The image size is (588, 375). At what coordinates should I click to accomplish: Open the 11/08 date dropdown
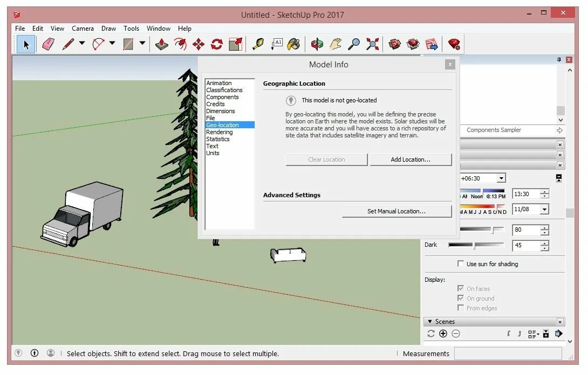click(x=544, y=210)
